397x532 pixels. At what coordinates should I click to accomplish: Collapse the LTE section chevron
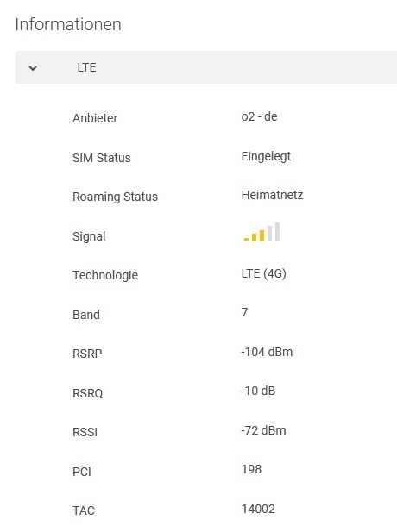[33, 68]
